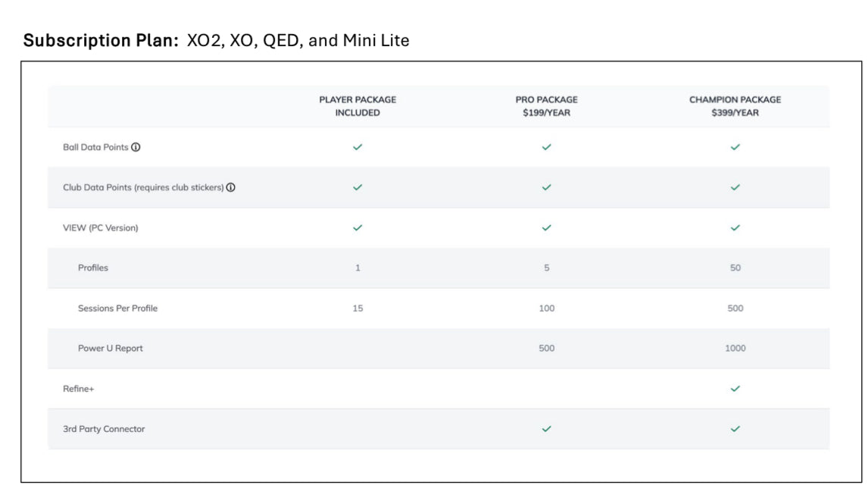Click Player Package checkmark for Club Data Points
Image resolution: width=868 pixels, height=504 pixels.
click(358, 188)
